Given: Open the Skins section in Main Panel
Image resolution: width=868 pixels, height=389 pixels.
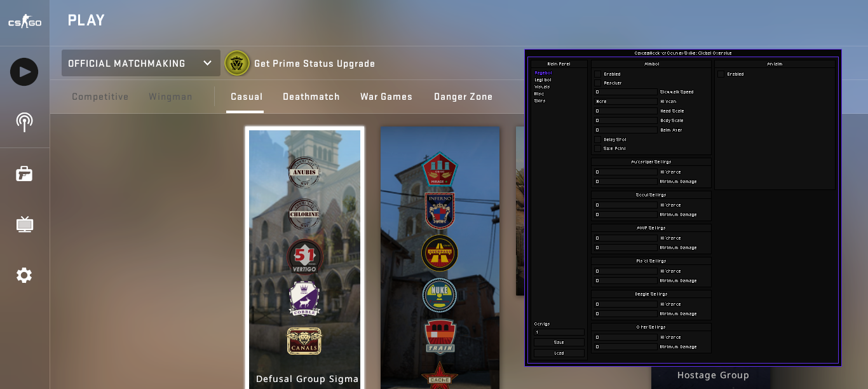Looking at the screenshot, I should point(540,101).
